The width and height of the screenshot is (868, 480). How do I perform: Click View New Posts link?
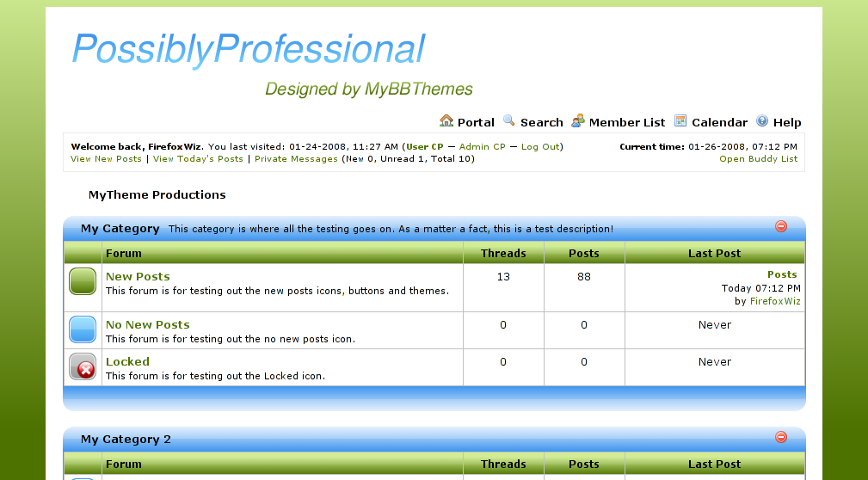click(x=107, y=159)
